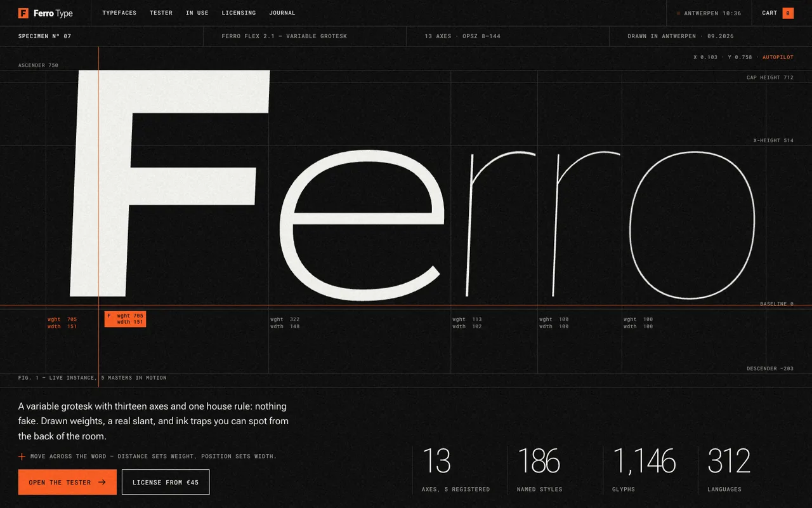Click the 312 languages statistic
Image resolution: width=812 pixels, height=508 pixels.
point(729,470)
